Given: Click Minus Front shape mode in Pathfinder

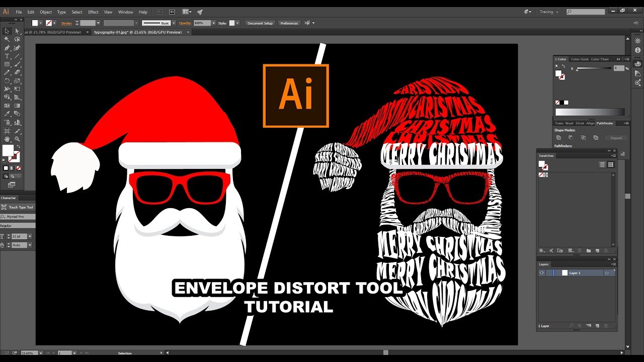Looking at the screenshot, I should click(x=571, y=137).
